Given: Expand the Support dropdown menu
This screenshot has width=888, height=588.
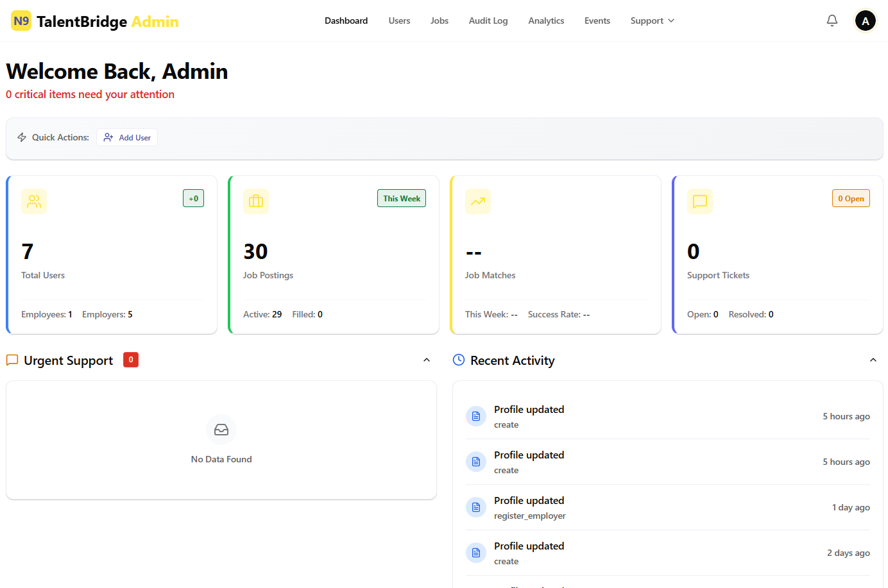Looking at the screenshot, I should click(x=652, y=21).
